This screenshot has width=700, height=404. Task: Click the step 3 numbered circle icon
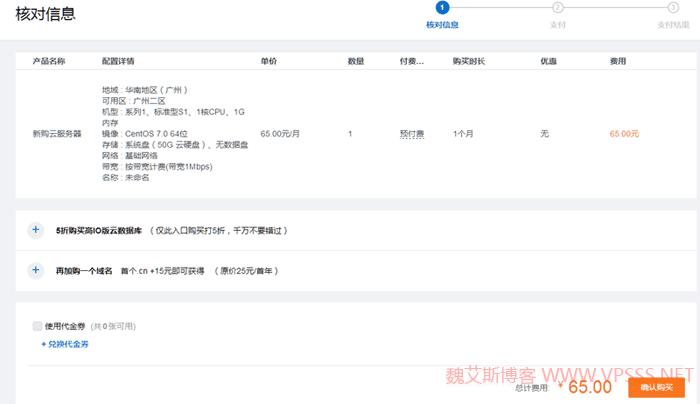click(x=673, y=8)
